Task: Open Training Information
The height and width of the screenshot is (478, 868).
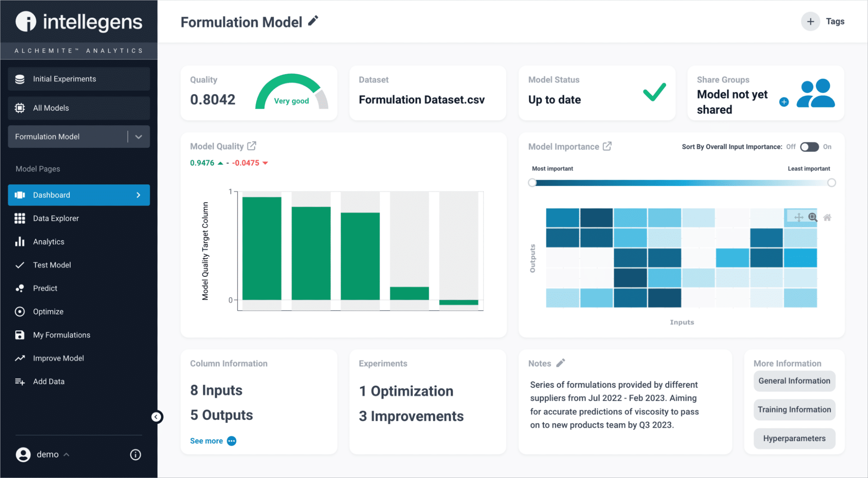Action: (x=794, y=409)
